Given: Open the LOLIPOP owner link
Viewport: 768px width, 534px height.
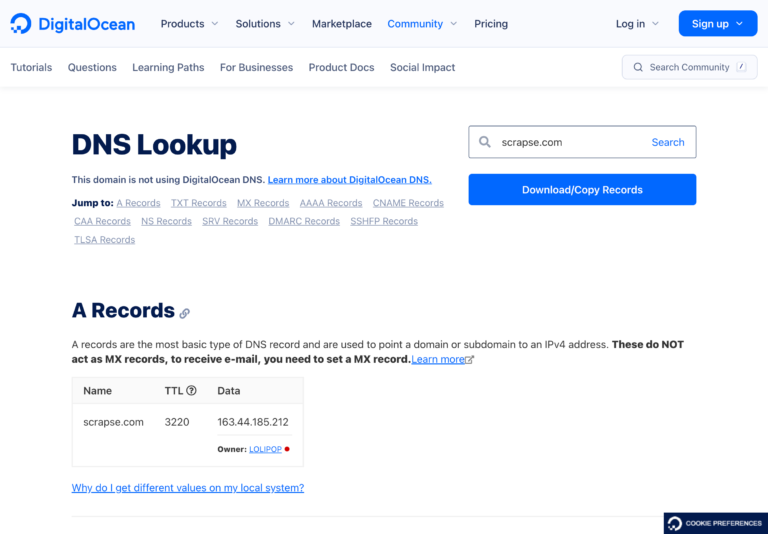Looking at the screenshot, I should point(265,450).
